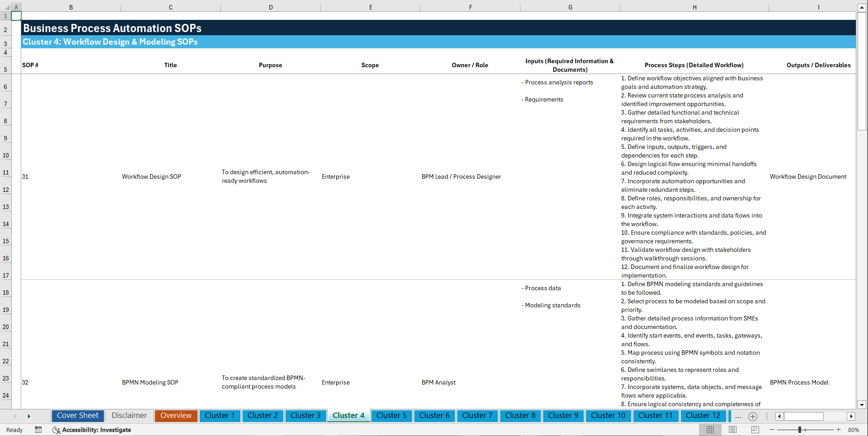Image resolution: width=868 pixels, height=436 pixels.
Task: Click the 'Purpose' header cell
Action: pyautogui.click(x=270, y=65)
